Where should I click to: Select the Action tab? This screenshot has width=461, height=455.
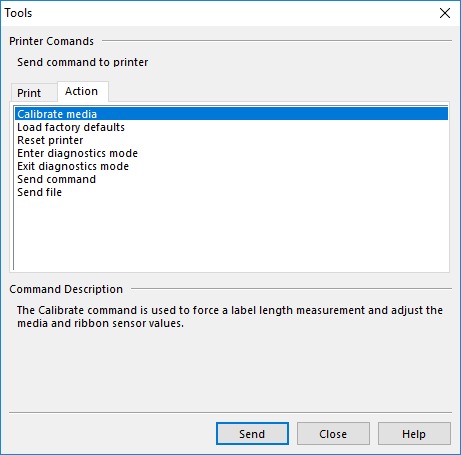click(82, 91)
